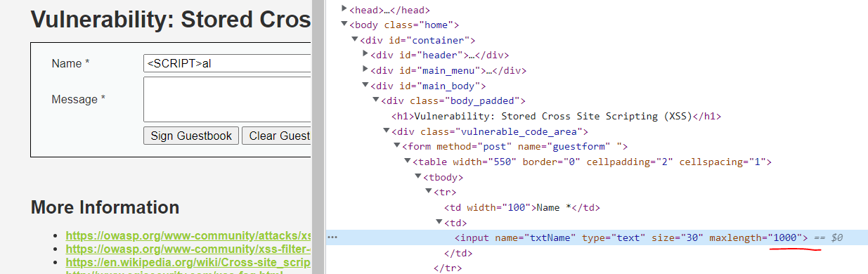Collapse the table width="550" node
868x274 pixels.
(x=407, y=162)
